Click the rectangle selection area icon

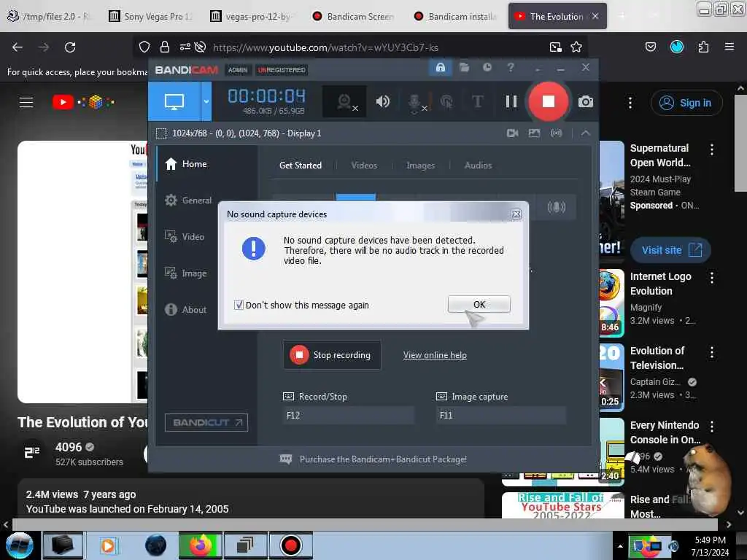(161, 133)
